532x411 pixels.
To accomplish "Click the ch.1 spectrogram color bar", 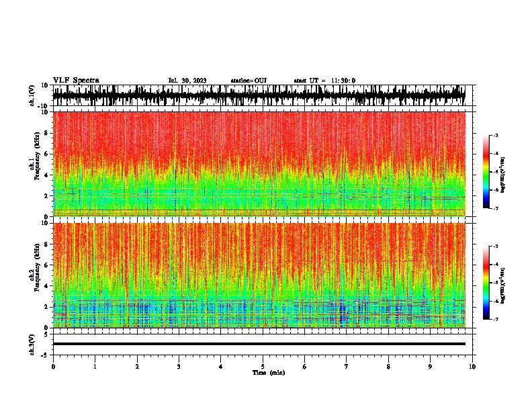I will (x=486, y=172).
